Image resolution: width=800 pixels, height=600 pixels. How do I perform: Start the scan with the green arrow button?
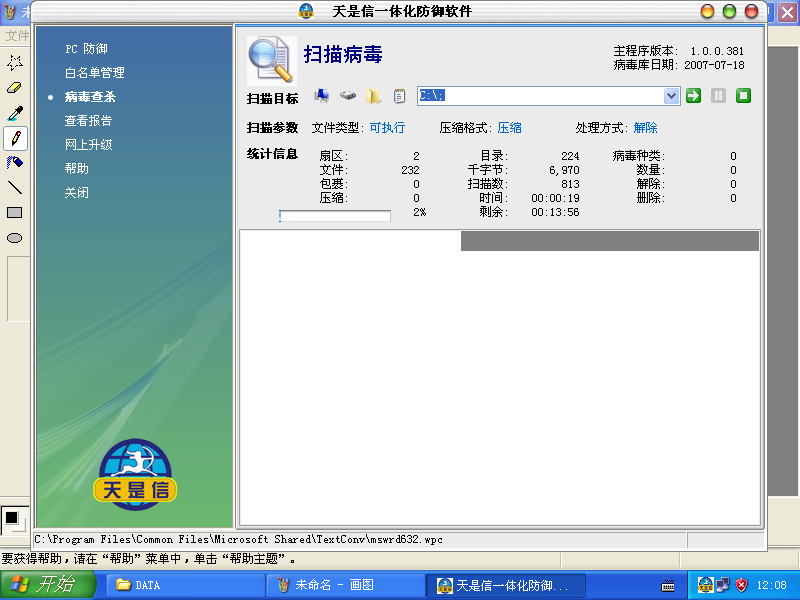click(x=693, y=95)
